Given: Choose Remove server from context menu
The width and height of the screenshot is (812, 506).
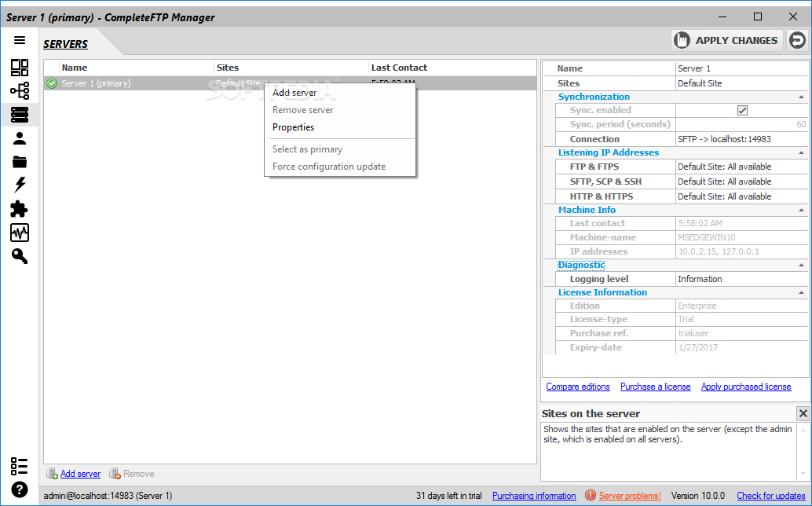Looking at the screenshot, I should (340, 110).
